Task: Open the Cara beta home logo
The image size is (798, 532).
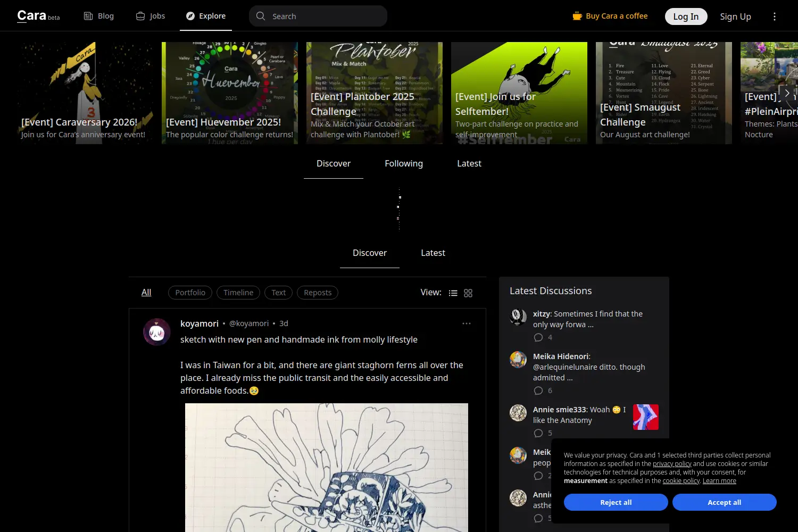Action: pos(38,16)
